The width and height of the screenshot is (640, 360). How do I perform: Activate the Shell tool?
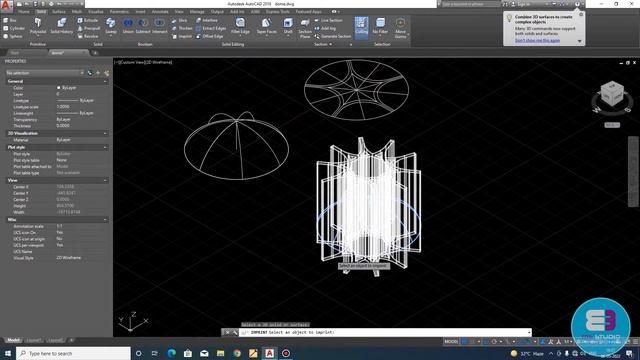click(288, 26)
